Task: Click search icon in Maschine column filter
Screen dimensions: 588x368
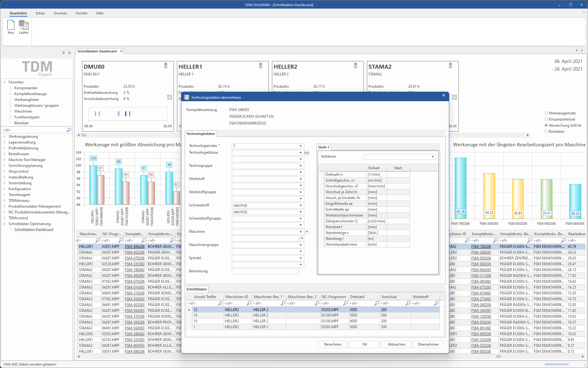Action: click(x=98, y=240)
